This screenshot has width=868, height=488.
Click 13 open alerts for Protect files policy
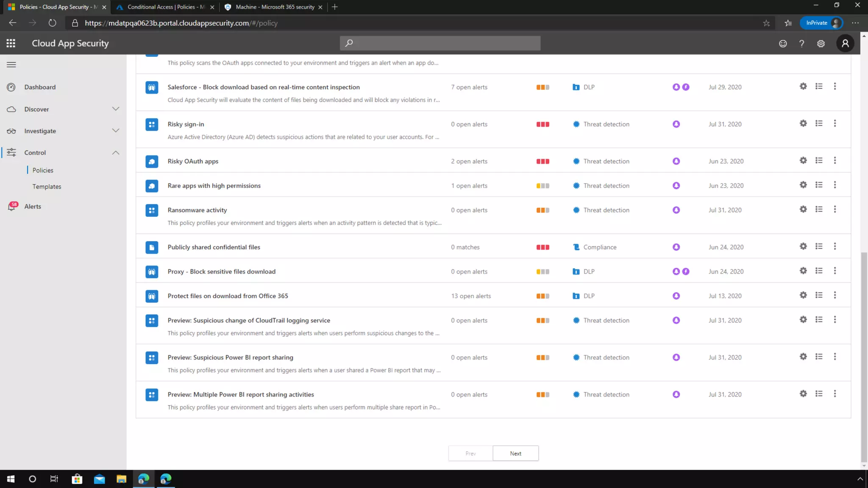471,296
